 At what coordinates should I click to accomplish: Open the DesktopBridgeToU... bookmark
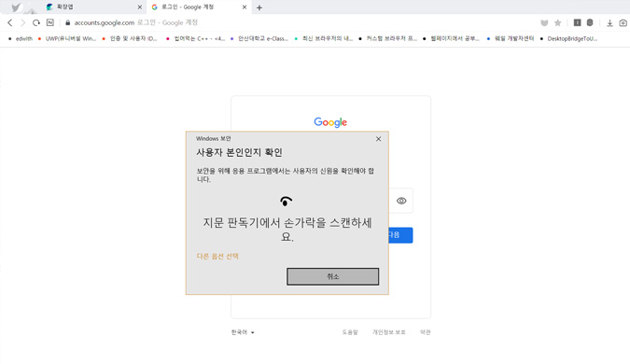[x=568, y=38]
